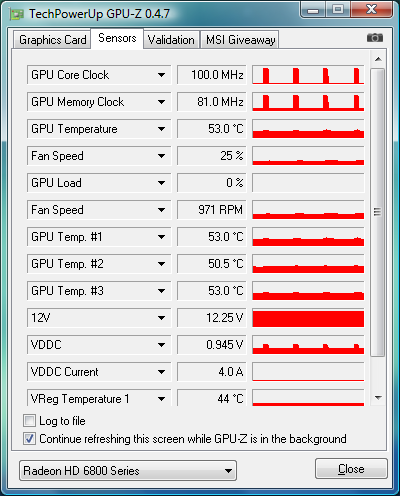This screenshot has height=496, width=400.
Task: Expand the GPU Memory Clock dropdown arrow
Action: point(161,102)
